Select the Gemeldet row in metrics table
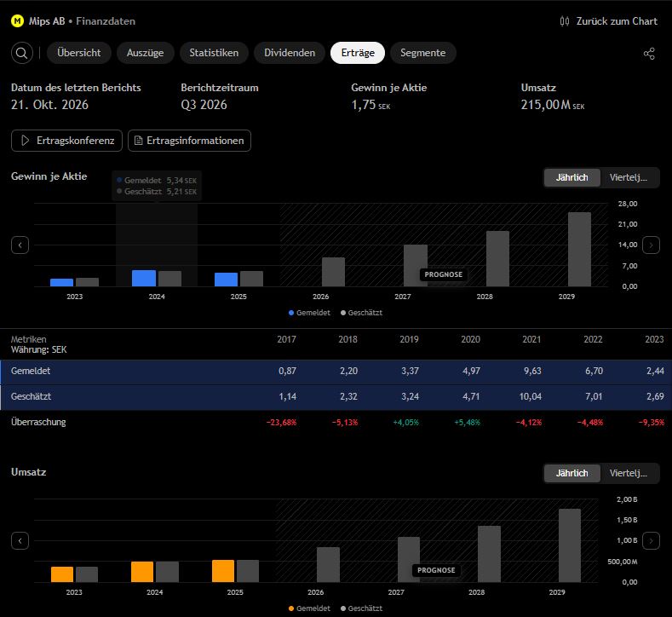Screen dimensions: 672x617 336,372
